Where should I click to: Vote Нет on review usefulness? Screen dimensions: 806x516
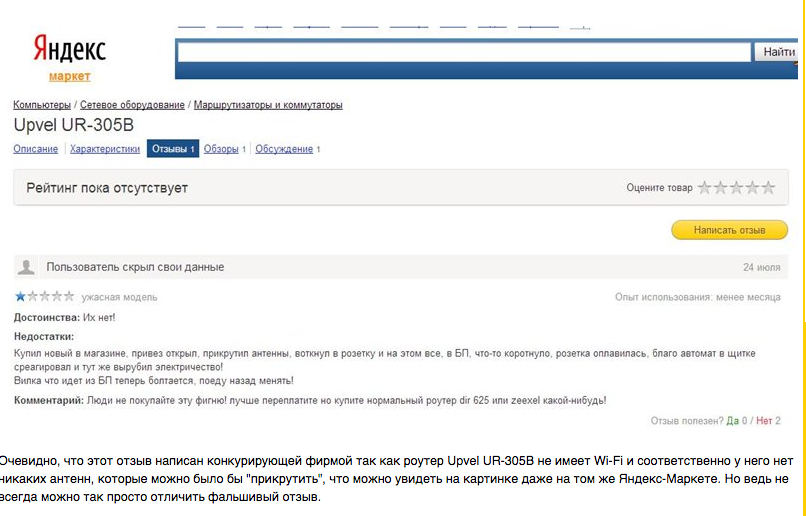[x=764, y=421]
